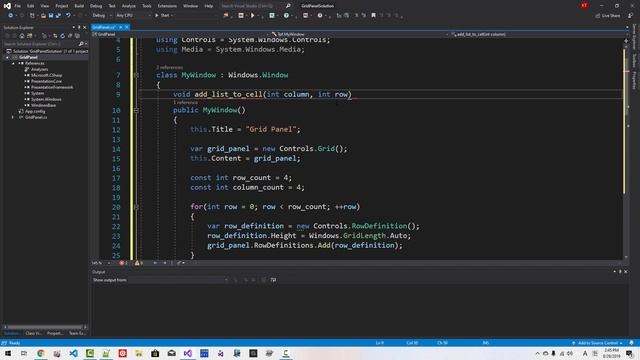640x360 pixels.
Task: Click the feedback icon beside Live Share
Action: click(630, 16)
